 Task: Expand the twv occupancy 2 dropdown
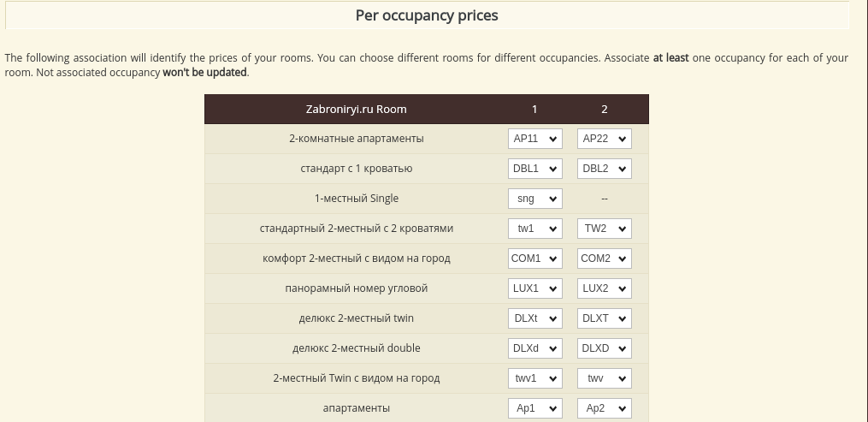click(605, 378)
